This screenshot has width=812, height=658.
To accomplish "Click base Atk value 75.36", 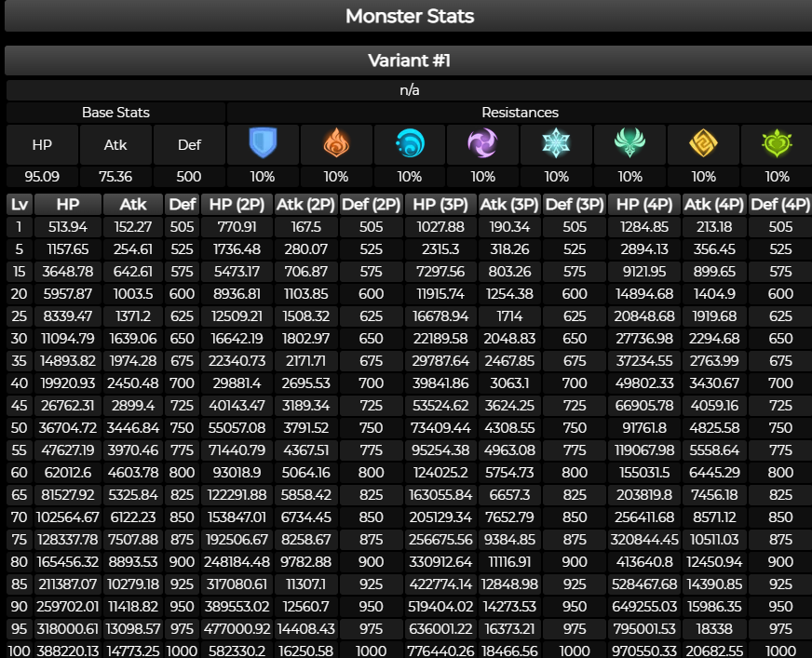I will click(x=115, y=177).
